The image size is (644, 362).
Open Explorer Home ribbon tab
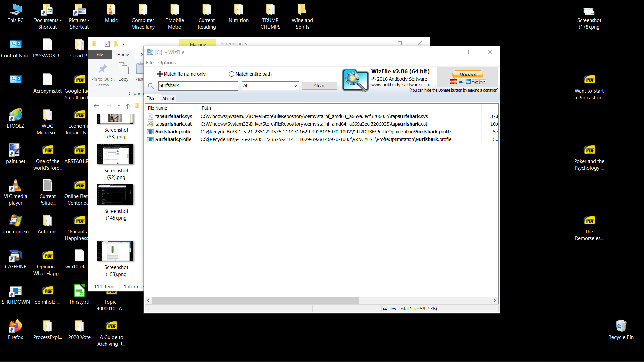tap(123, 54)
